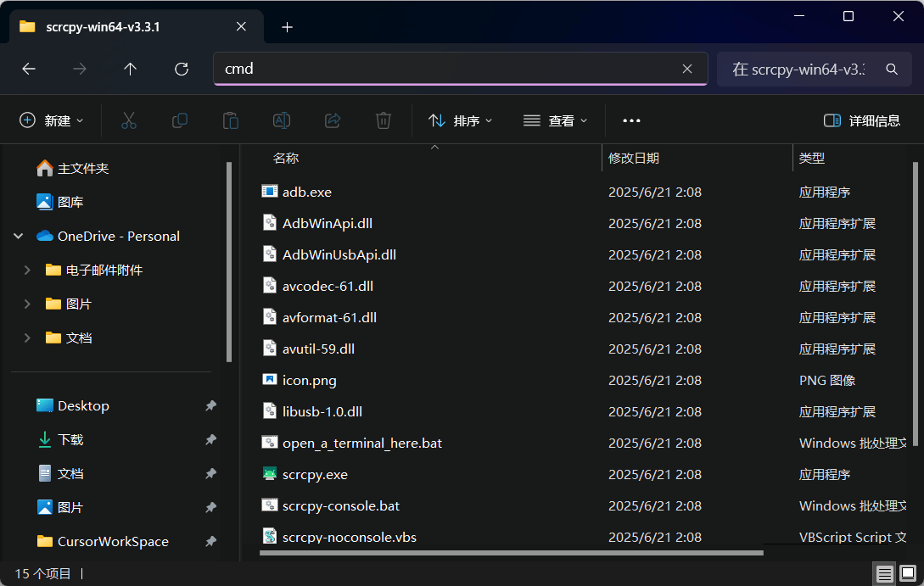924x586 pixels.
Task: Expand the 电子邮件附件 folder tree node
Action: [28, 270]
